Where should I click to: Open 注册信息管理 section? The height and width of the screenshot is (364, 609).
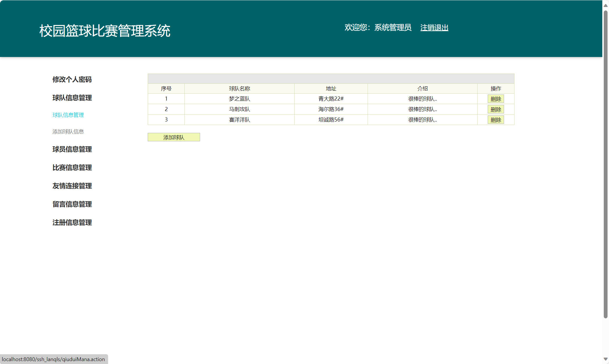tap(72, 223)
